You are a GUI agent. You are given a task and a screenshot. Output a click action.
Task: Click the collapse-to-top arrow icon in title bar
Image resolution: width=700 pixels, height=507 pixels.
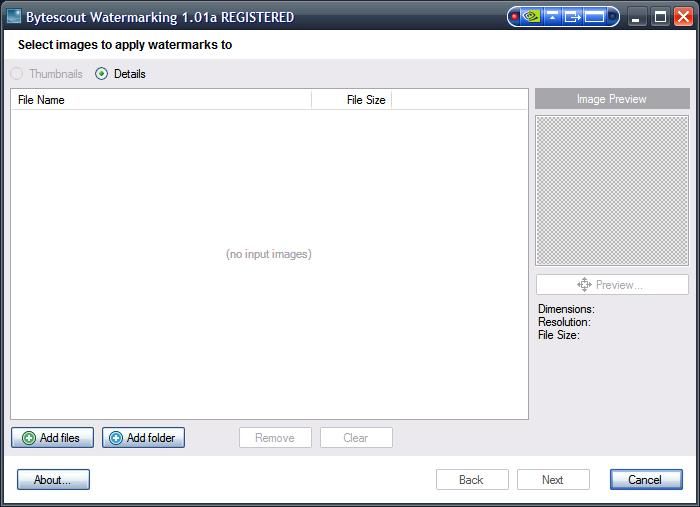coord(552,17)
